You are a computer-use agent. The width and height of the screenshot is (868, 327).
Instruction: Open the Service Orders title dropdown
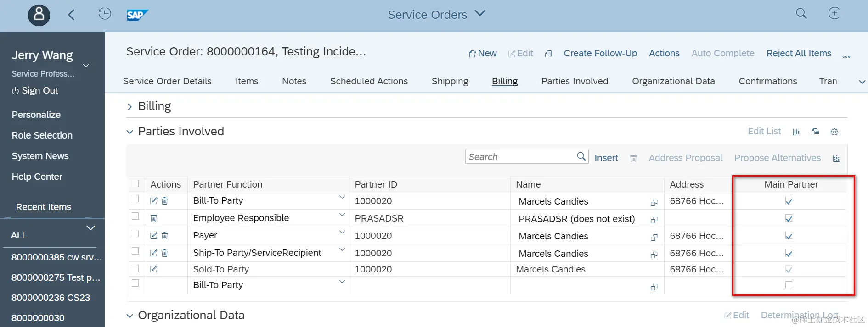click(480, 13)
